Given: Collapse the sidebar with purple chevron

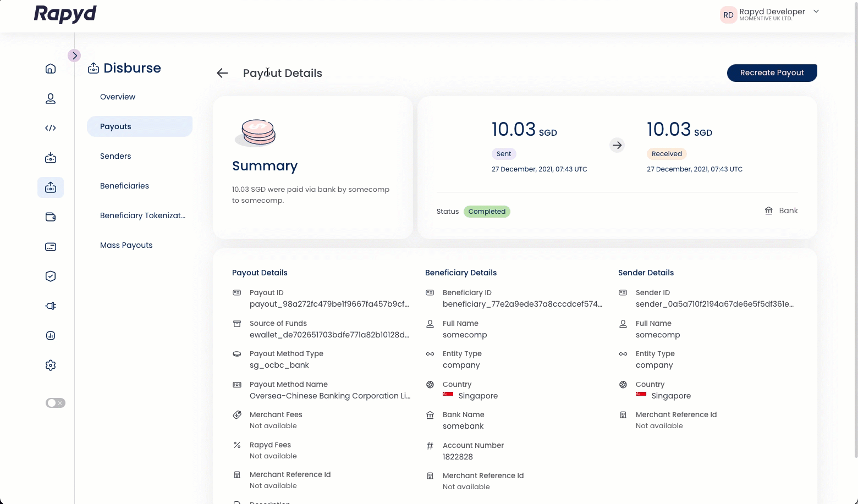Looking at the screenshot, I should tap(74, 56).
